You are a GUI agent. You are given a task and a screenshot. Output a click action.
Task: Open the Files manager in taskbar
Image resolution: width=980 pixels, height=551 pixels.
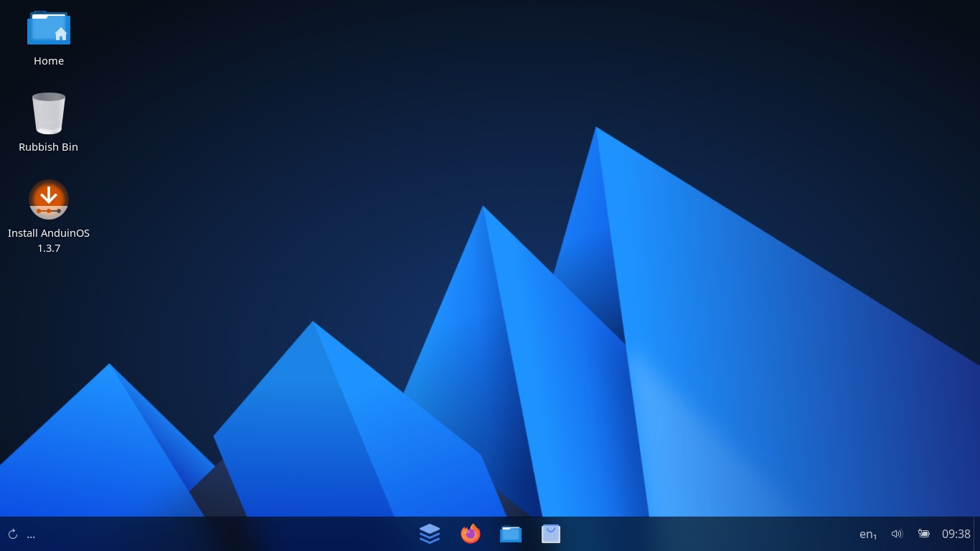click(511, 534)
